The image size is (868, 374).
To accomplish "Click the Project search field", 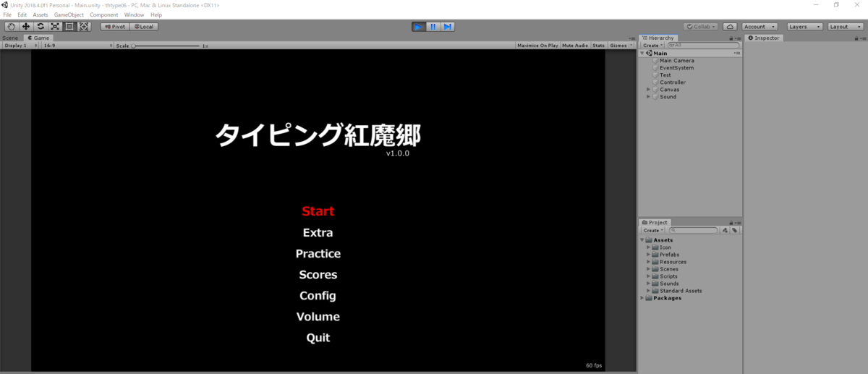I will [x=693, y=230].
